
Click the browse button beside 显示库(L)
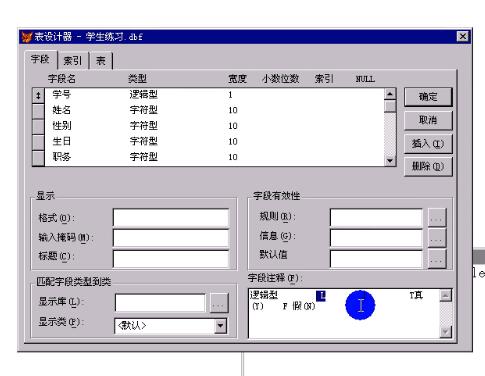pos(219,303)
